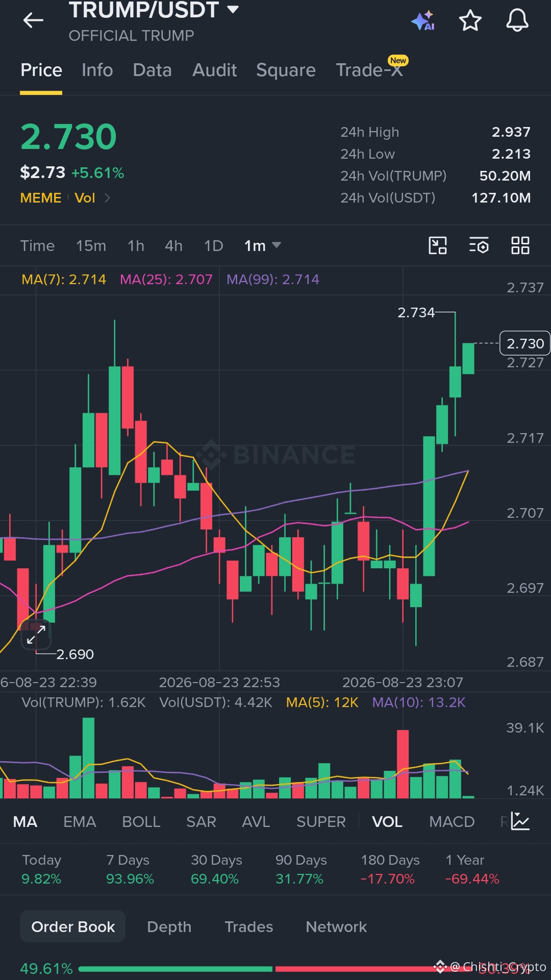
Task: Toggle the MA indicator
Action: coord(25,821)
